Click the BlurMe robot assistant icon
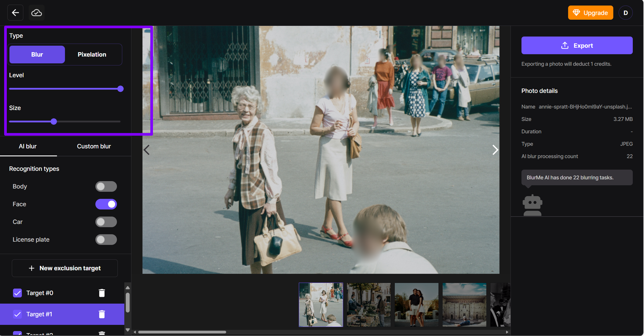The image size is (644, 336). (532, 205)
